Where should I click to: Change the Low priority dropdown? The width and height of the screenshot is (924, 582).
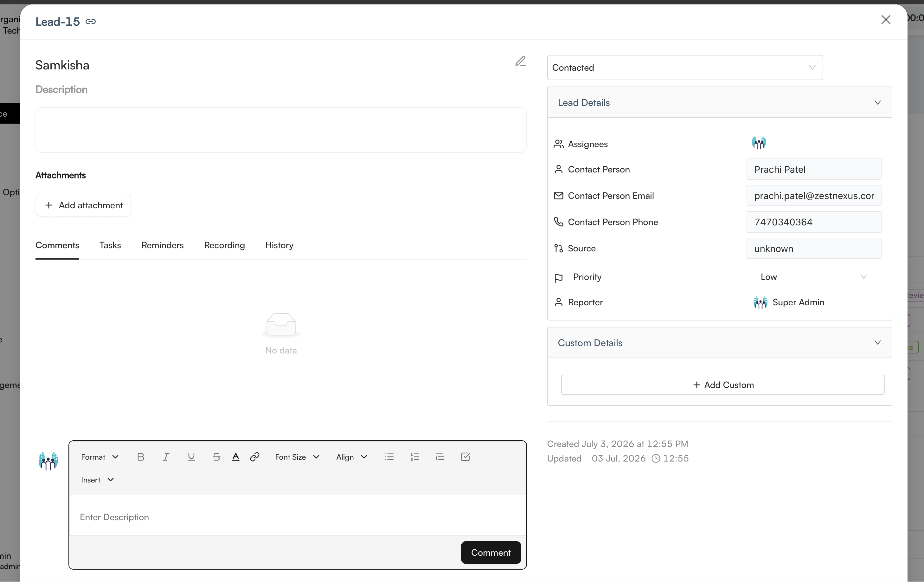[x=813, y=277]
